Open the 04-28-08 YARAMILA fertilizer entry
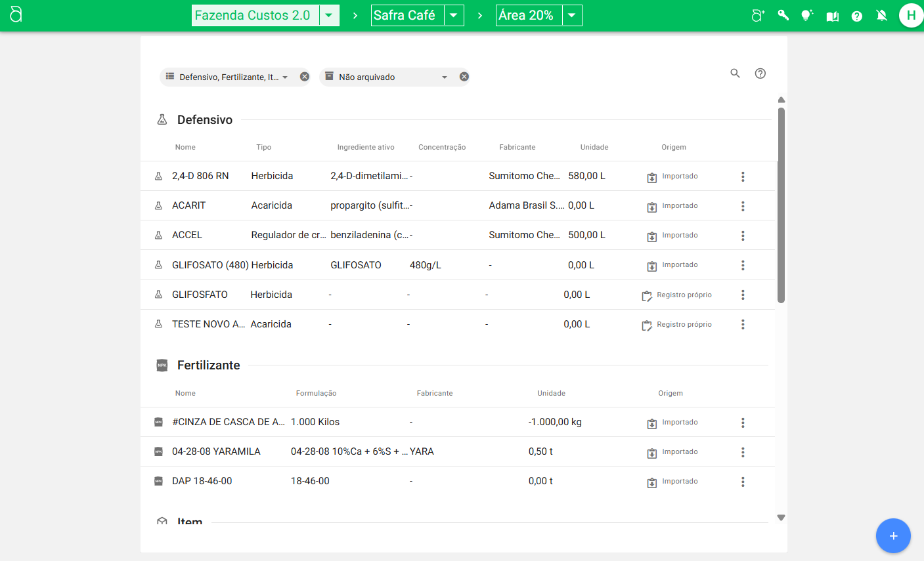Image resolution: width=924 pixels, height=561 pixels. (x=216, y=451)
